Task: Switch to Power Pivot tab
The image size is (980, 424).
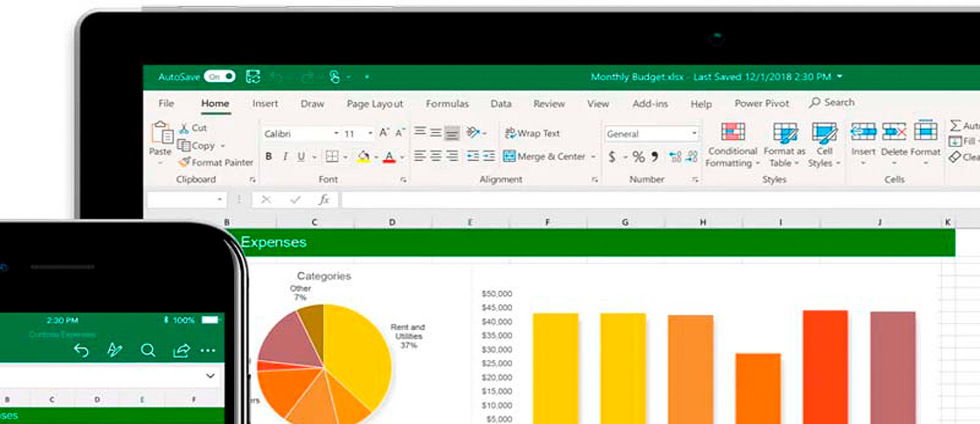Action: (762, 103)
